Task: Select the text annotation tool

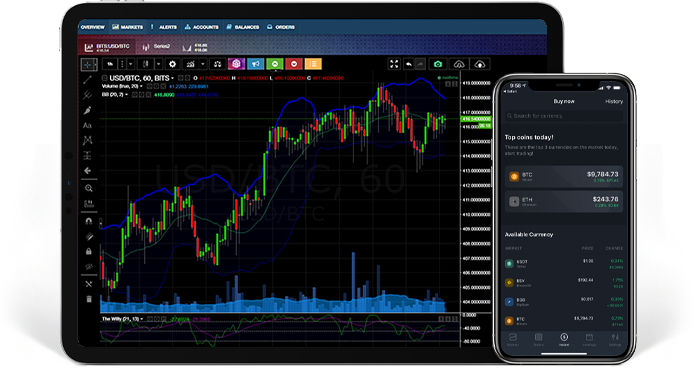Action: [87, 125]
